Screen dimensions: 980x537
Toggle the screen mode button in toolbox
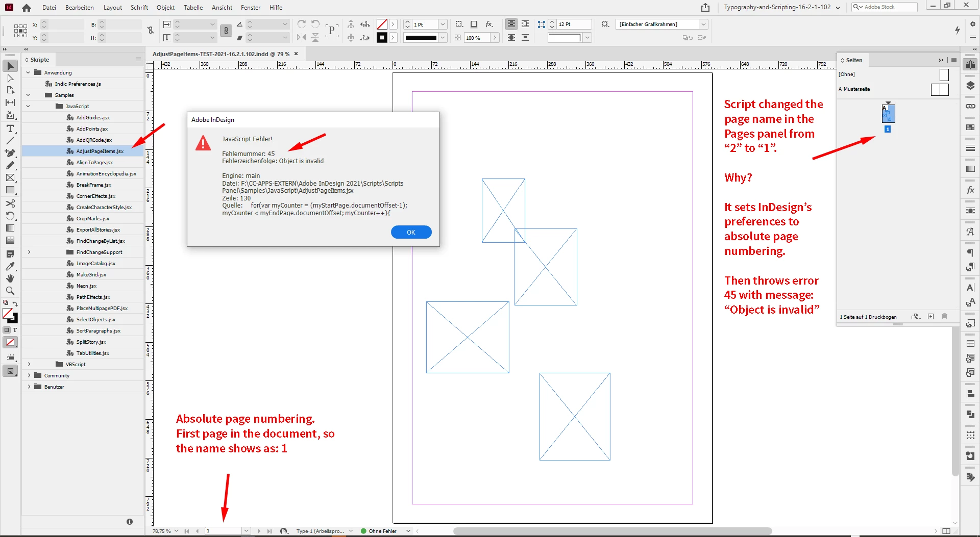pyautogui.click(x=10, y=371)
